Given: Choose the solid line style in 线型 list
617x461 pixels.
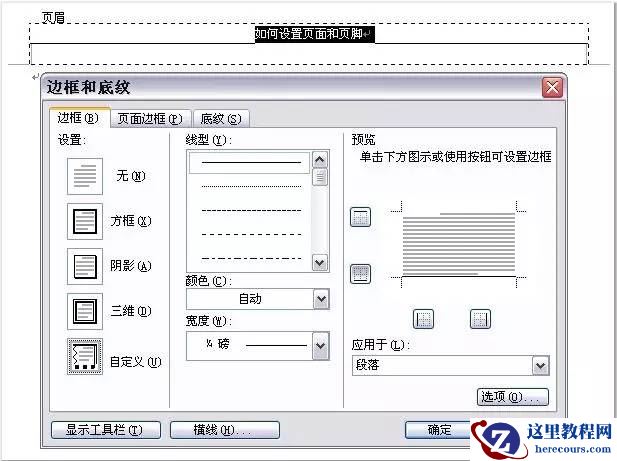Looking at the screenshot, I should point(249,162).
